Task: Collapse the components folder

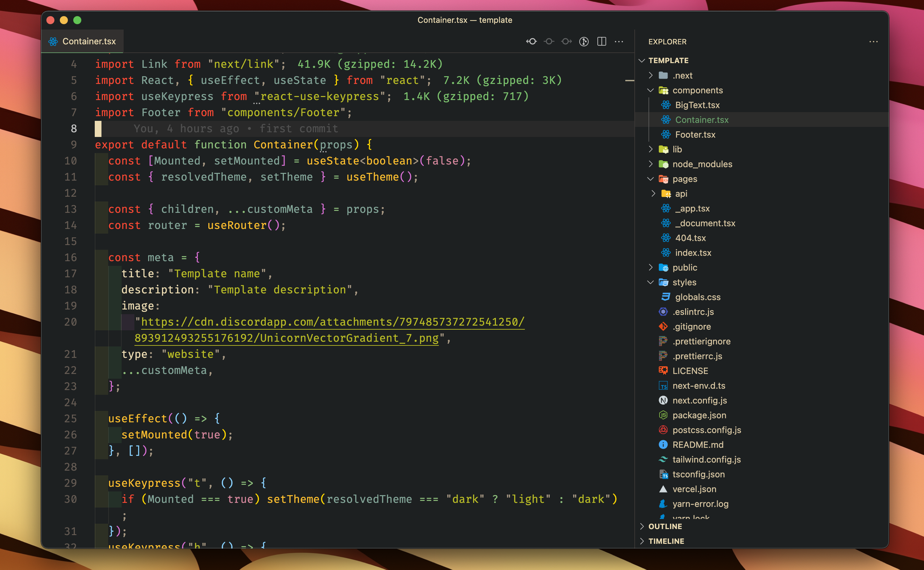Action: 650,90
